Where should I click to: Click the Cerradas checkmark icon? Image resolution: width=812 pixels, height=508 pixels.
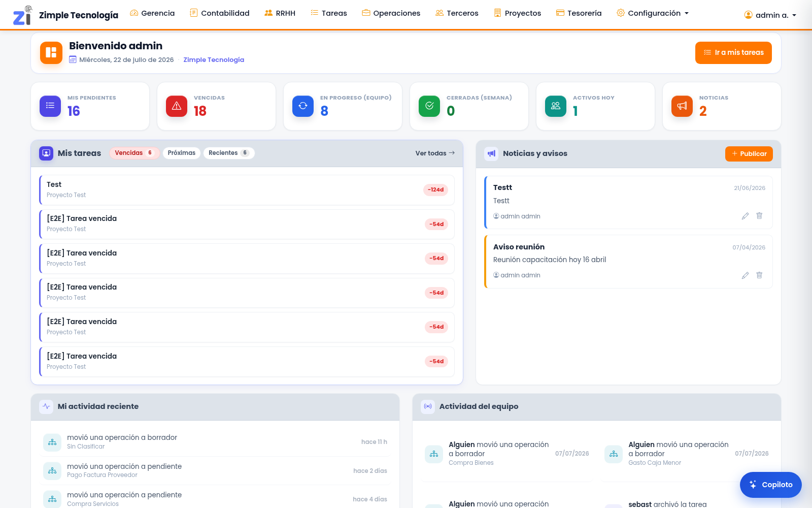coord(429,106)
